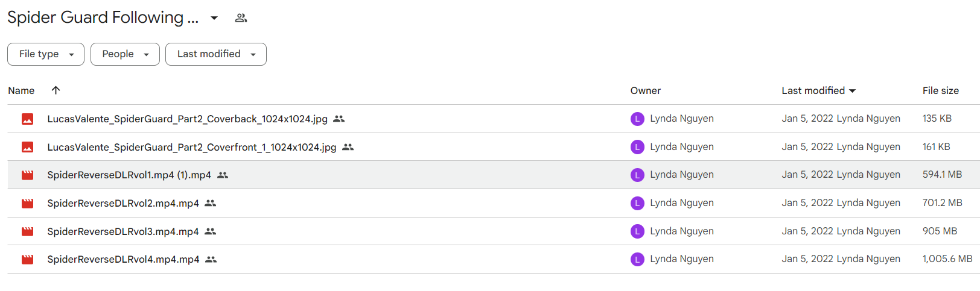
Task: Open the Last modified column sort menu
Action: coord(819,90)
